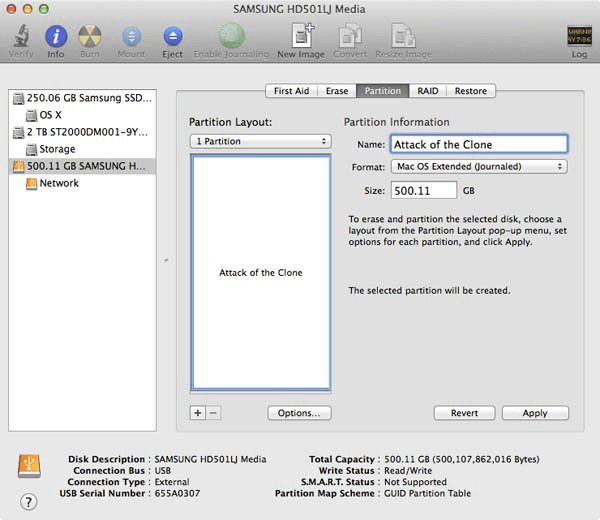600x520 pixels.
Task: Click the green zoom window button
Action: click(x=44, y=9)
